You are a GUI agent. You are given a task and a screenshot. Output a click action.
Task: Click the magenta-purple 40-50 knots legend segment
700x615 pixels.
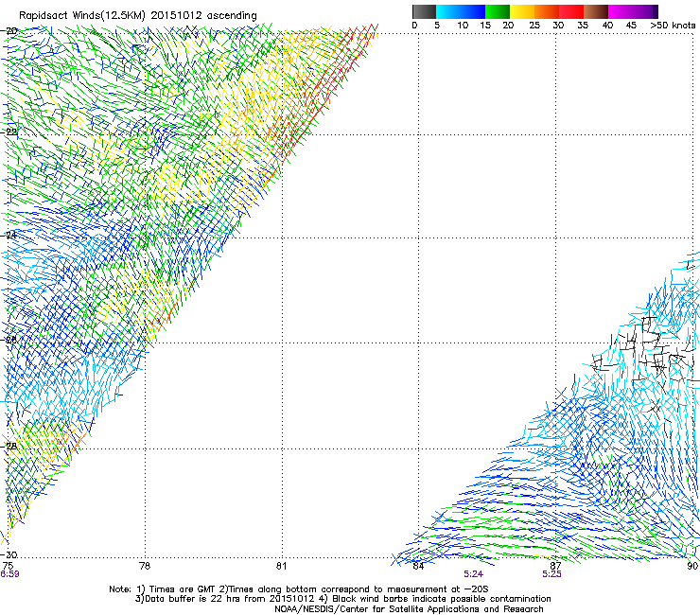point(633,11)
